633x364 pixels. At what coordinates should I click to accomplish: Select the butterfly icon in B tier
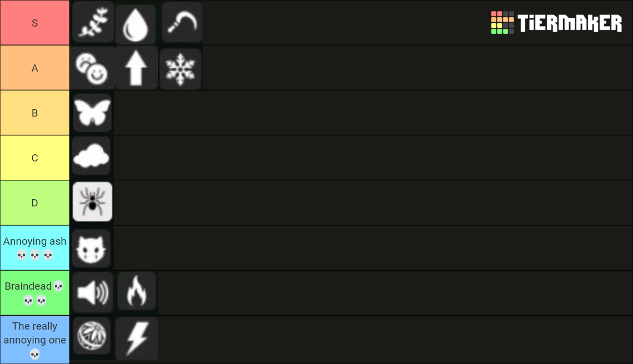pos(92,113)
